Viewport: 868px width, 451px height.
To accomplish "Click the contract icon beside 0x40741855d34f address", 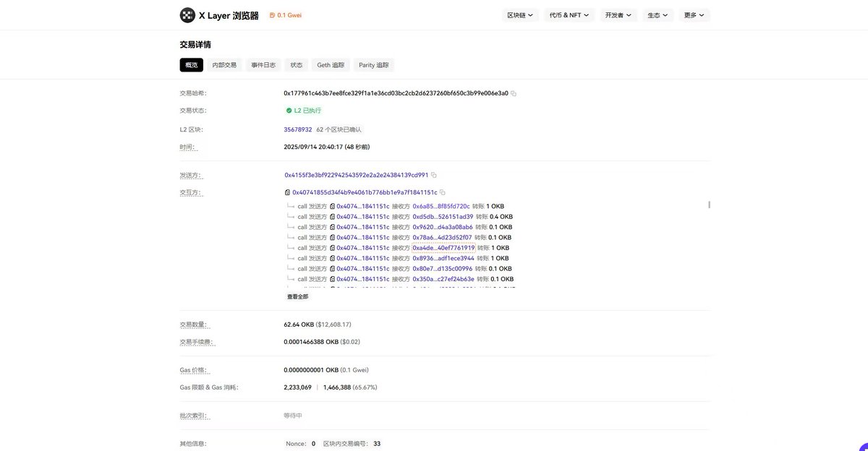I will coord(287,191).
